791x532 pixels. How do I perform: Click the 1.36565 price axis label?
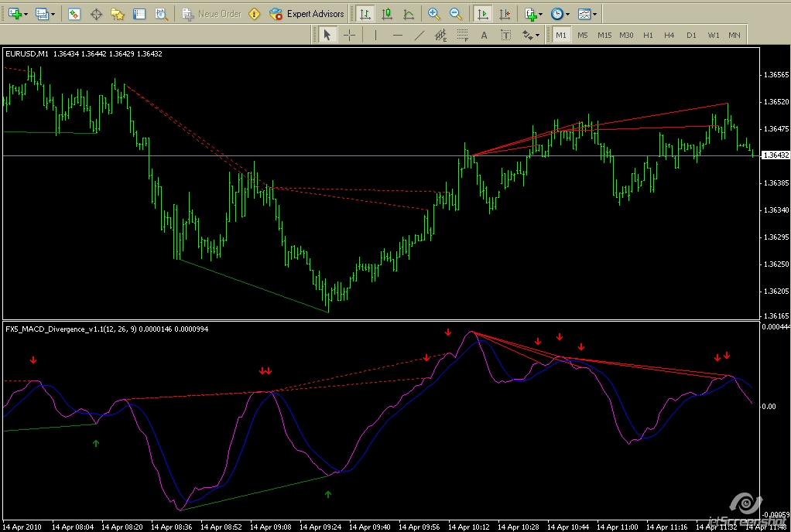tap(776, 74)
